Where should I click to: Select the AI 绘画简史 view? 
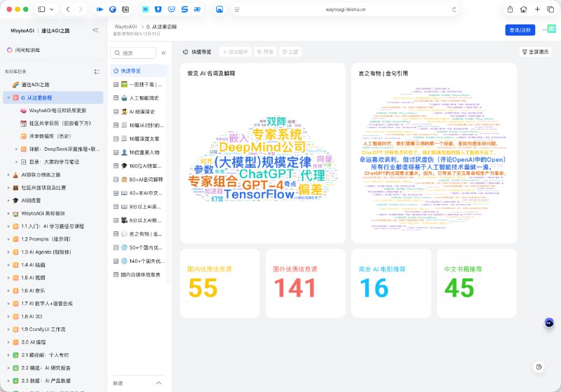click(x=138, y=111)
